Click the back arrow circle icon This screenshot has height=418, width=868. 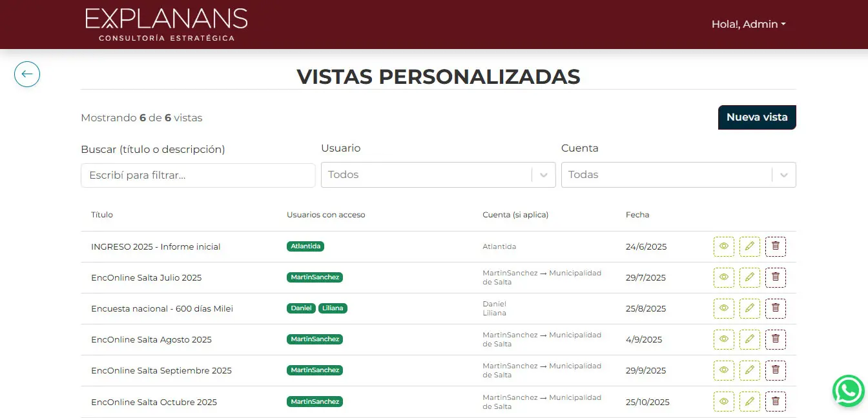tap(27, 74)
